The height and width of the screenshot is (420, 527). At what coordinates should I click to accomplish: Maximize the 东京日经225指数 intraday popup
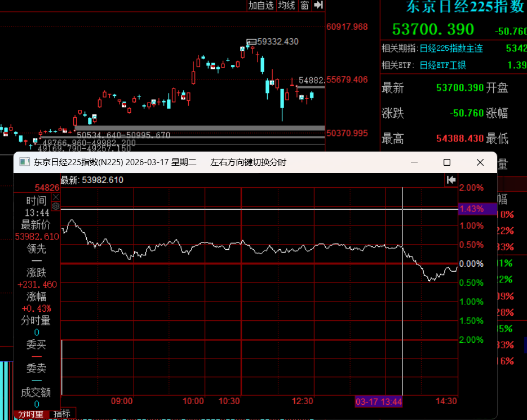click(x=446, y=162)
